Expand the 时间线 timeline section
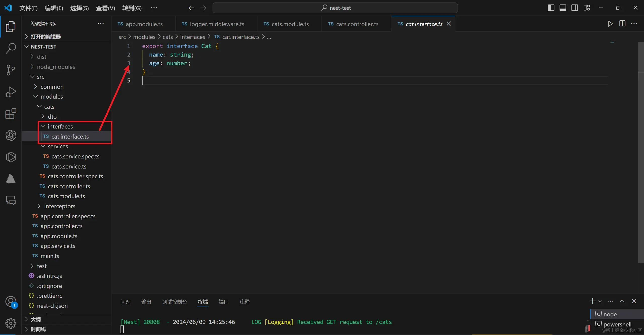644x335 pixels. tap(67, 329)
